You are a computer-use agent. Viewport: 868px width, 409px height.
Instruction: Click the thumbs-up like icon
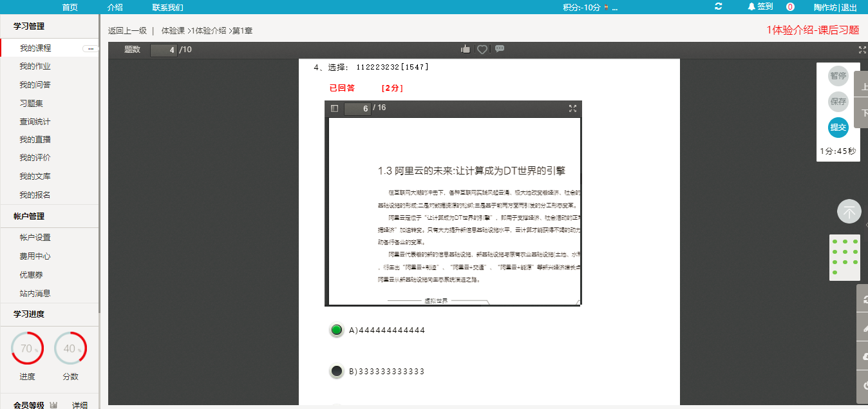tap(466, 50)
